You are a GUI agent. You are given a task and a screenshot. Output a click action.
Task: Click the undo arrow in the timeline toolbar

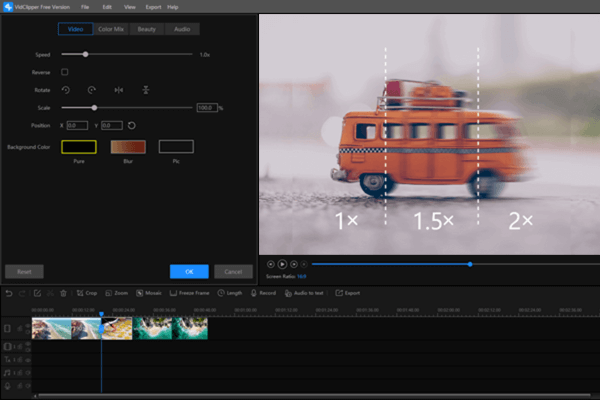[9, 293]
